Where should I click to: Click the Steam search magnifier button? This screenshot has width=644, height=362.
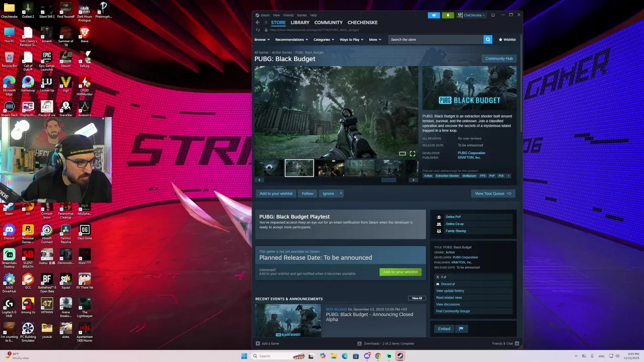point(488,39)
